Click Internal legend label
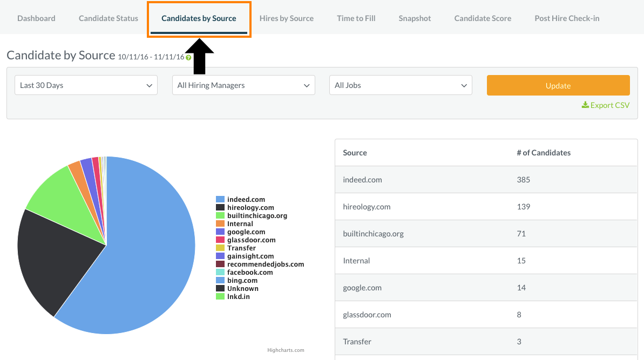The height and width of the screenshot is (360, 644). point(240,223)
